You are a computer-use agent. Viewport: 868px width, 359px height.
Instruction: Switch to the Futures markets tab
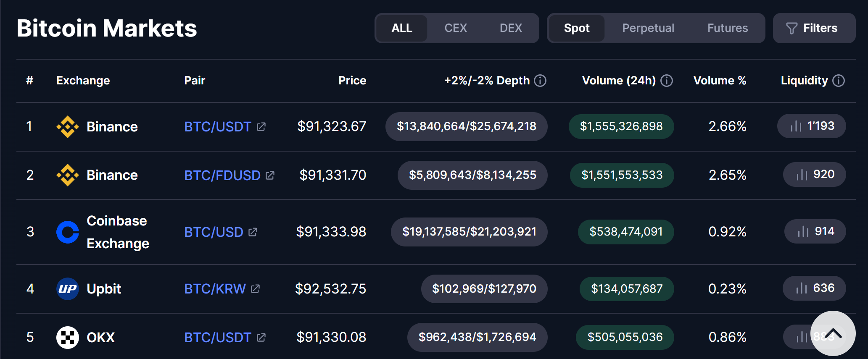coord(727,28)
